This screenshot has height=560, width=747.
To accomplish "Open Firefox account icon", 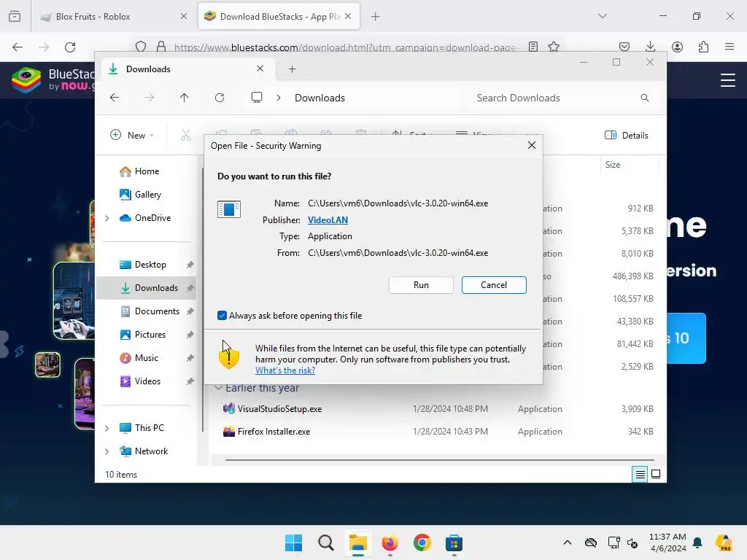I will [677, 47].
